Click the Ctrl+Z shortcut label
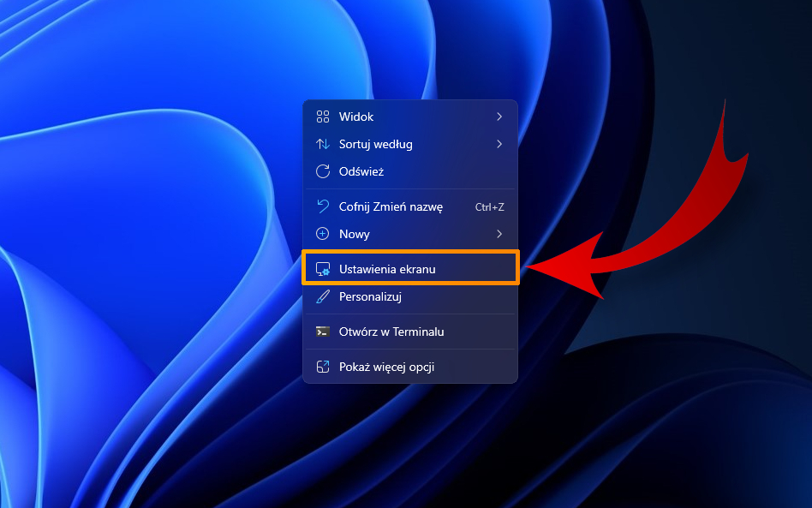812x508 pixels. [490, 206]
